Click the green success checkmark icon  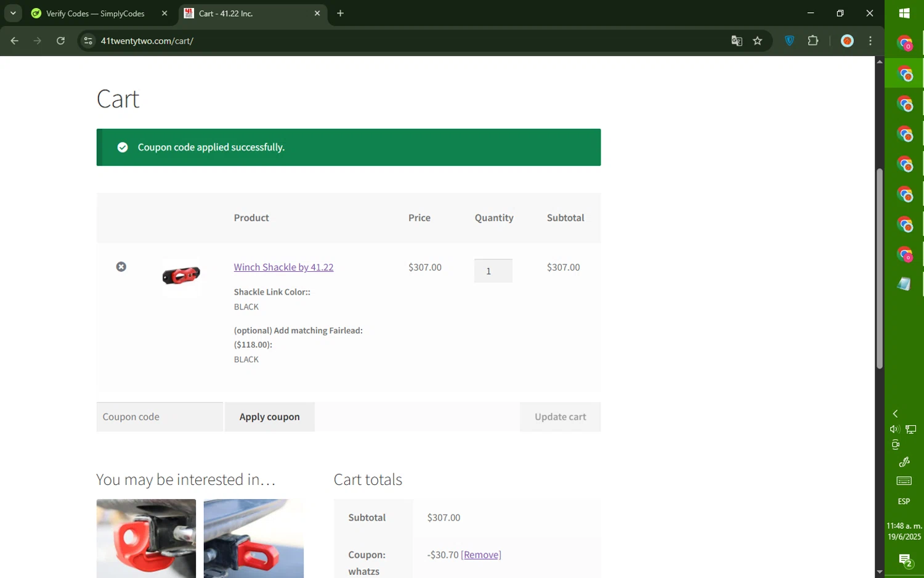(x=123, y=147)
